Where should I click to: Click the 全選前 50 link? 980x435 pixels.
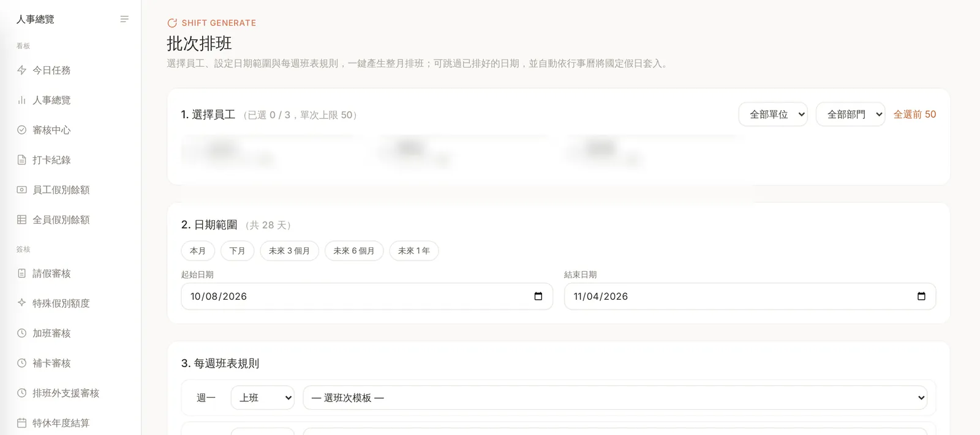[914, 114]
